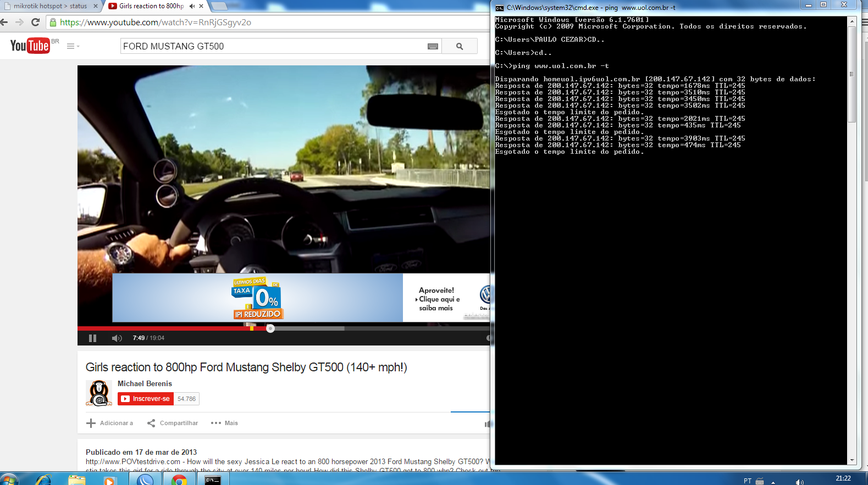Click PT language indicator in tray
Viewport: 868px width, 485px height.
pos(748,481)
